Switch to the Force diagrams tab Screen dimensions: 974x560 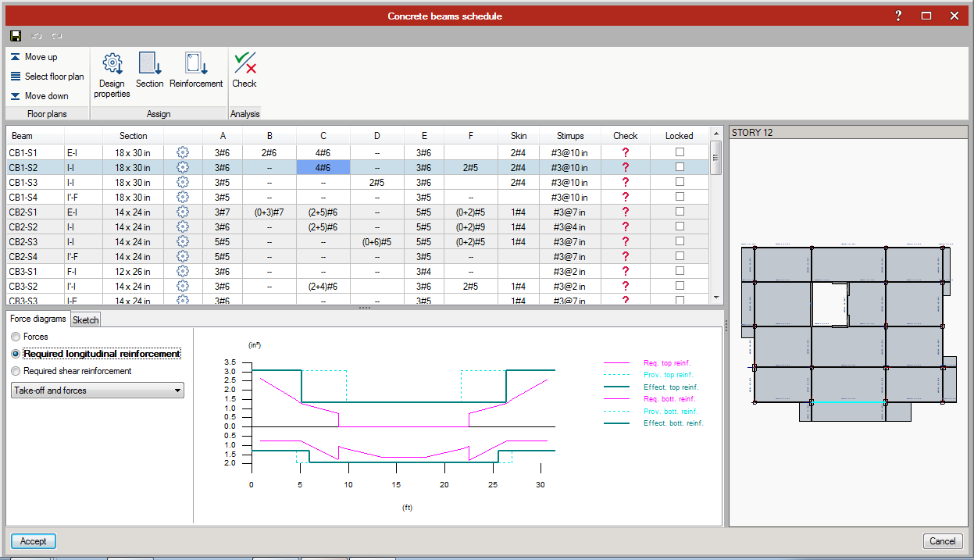click(38, 319)
